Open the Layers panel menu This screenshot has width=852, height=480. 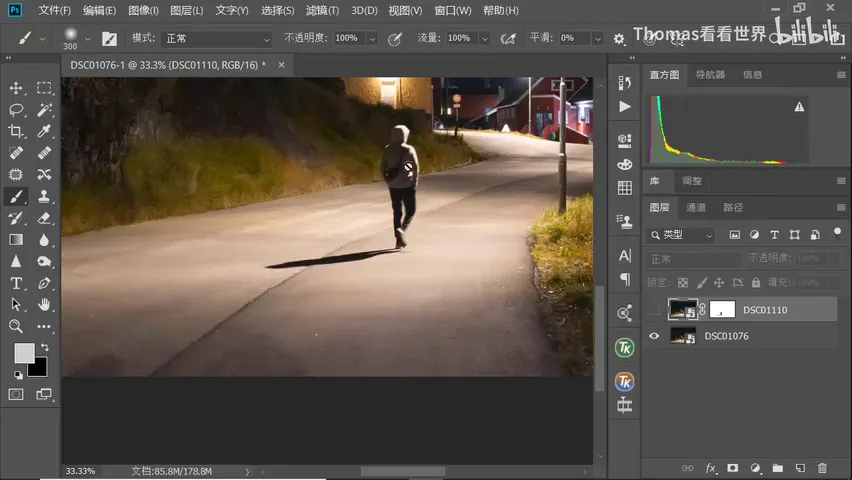(841, 207)
